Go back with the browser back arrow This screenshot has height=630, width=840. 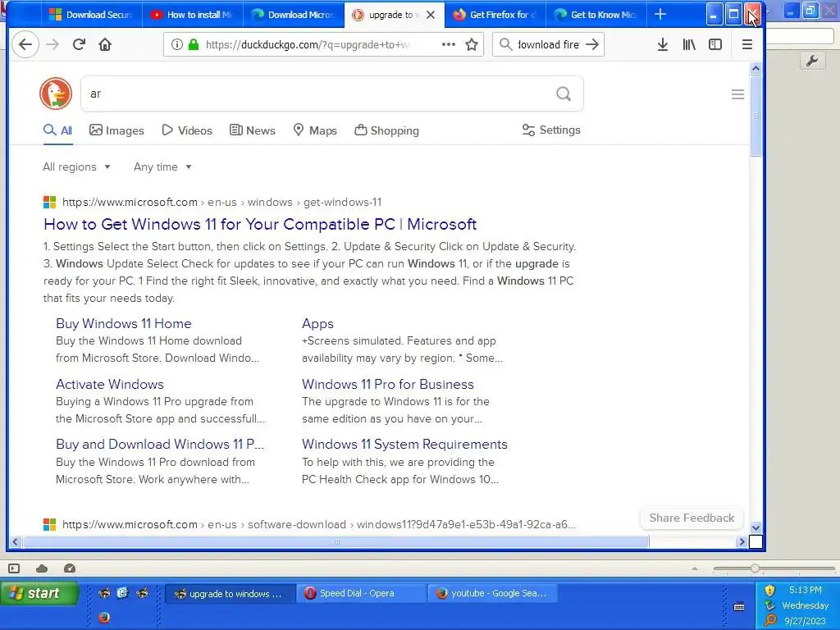(x=25, y=44)
